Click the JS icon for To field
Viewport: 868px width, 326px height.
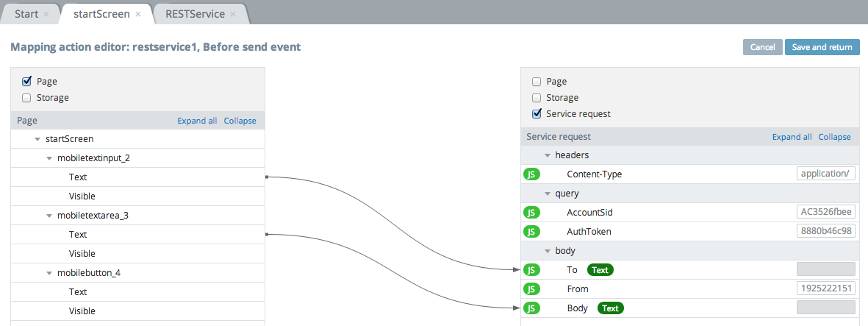pyautogui.click(x=531, y=270)
